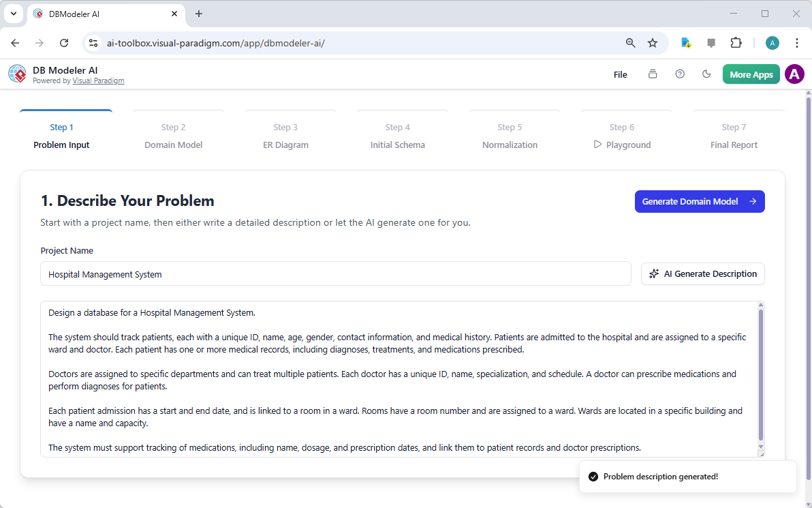
Task: Open the File menu
Action: click(620, 74)
